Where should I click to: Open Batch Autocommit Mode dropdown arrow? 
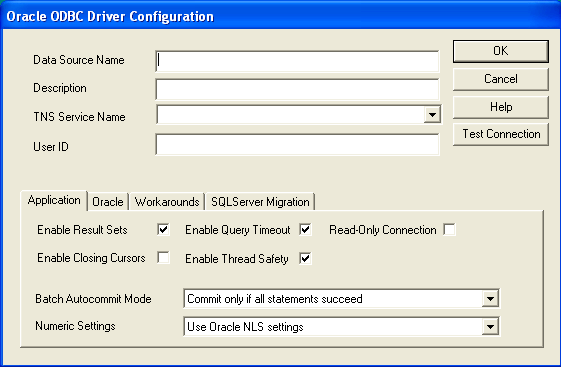click(x=490, y=298)
